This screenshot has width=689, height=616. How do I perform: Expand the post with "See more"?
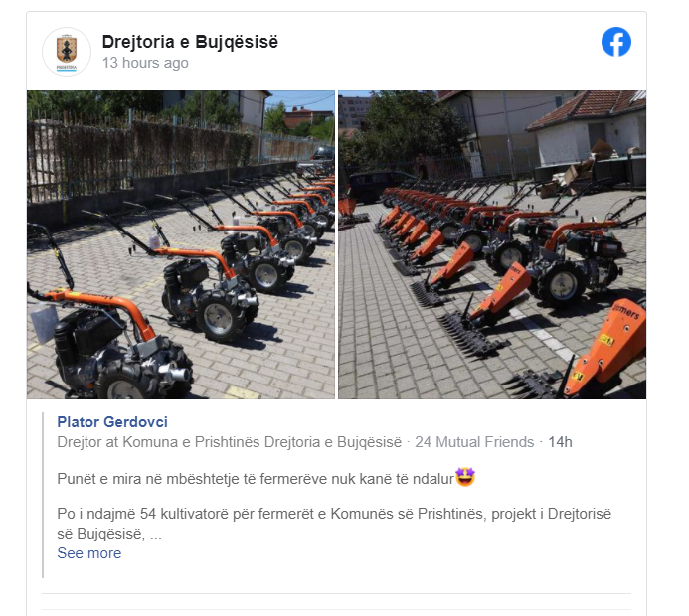tap(89, 553)
